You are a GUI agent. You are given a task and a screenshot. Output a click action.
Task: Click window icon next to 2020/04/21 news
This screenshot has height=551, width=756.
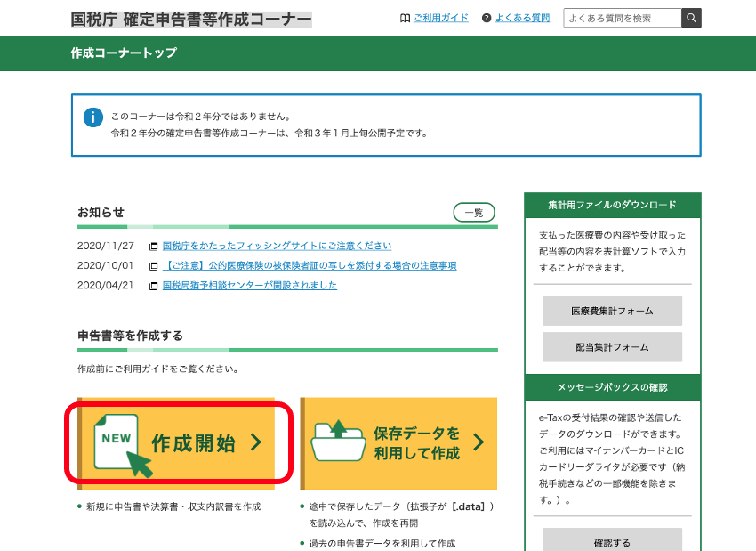coord(153,286)
